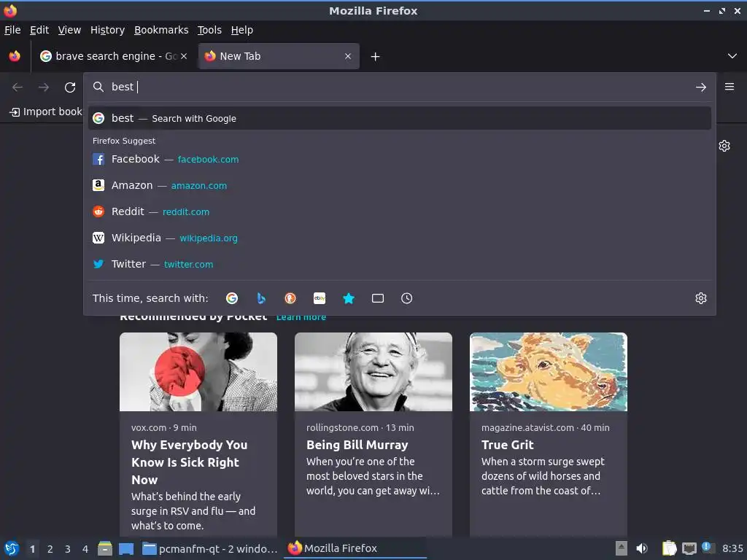
Task: Open the network tray icon
Action: (x=689, y=548)
